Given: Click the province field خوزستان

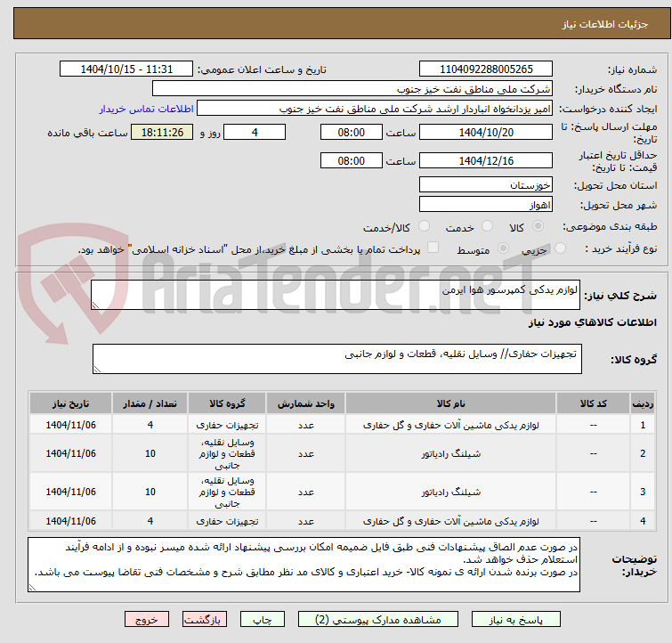Looking at the screenshot, I should [486, 185].
